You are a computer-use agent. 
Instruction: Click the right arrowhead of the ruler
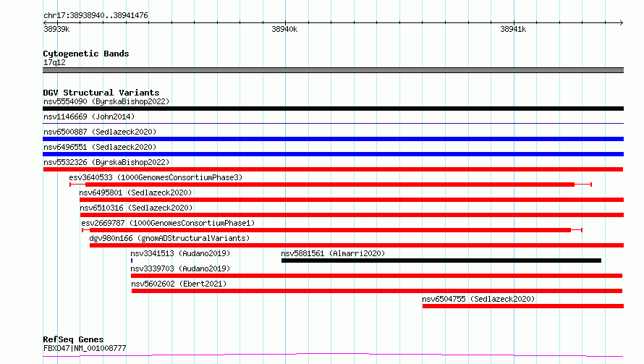pyautogui.click(x=622, y=22)
